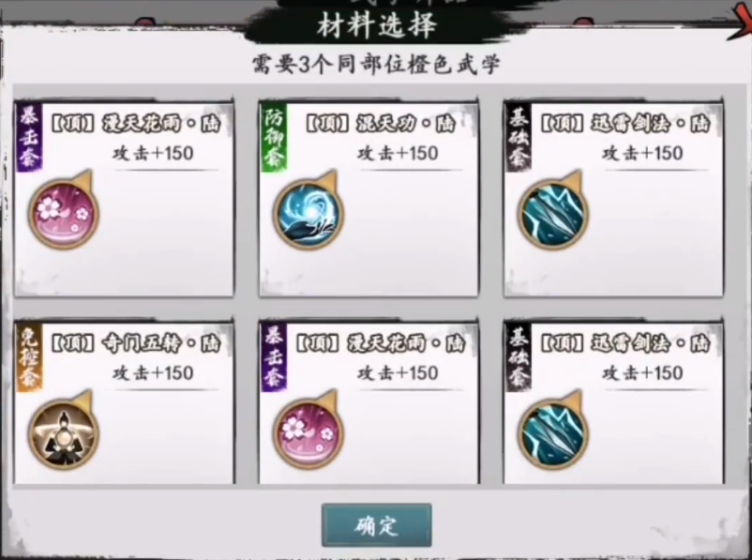Click the green 防御套 set tag
Image resolution: width=752 pixels, height=560 pixels.
[x=275, y=137]
